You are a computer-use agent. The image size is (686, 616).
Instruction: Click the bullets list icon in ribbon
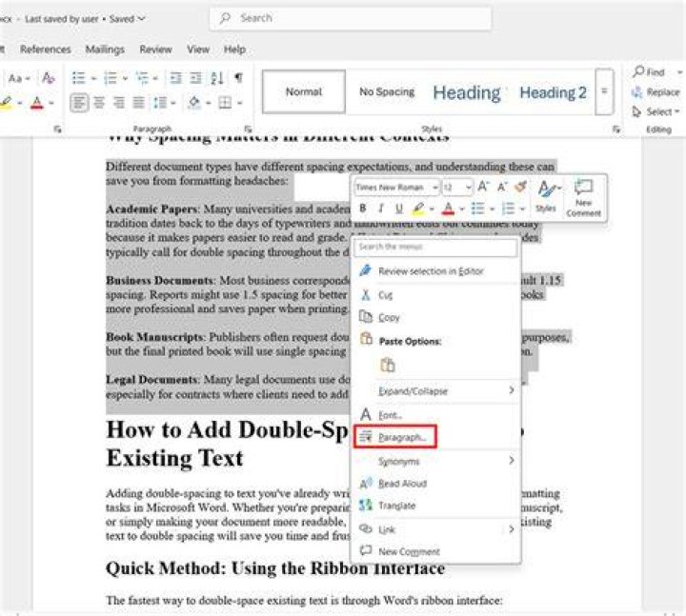[79, 78]
